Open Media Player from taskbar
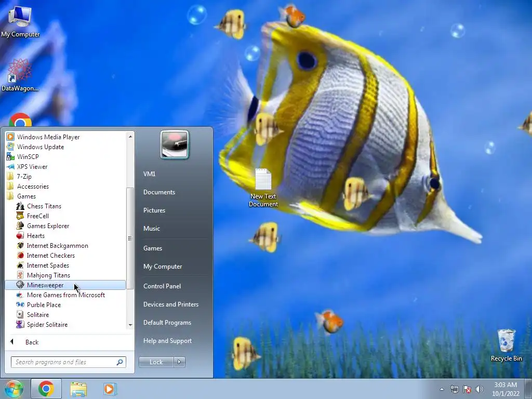 (x=110, y=389)
